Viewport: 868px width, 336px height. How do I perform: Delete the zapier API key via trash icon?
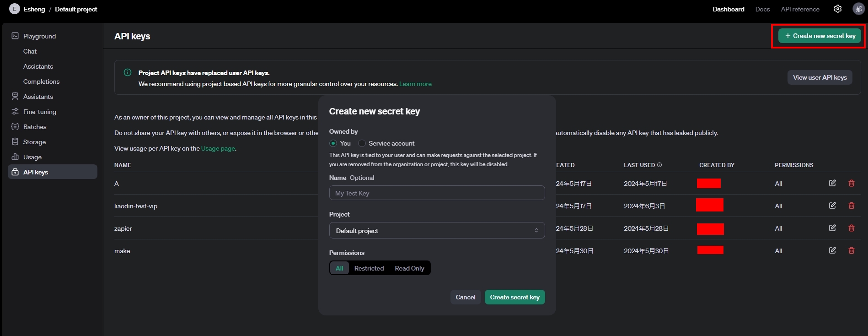(851, 228)
